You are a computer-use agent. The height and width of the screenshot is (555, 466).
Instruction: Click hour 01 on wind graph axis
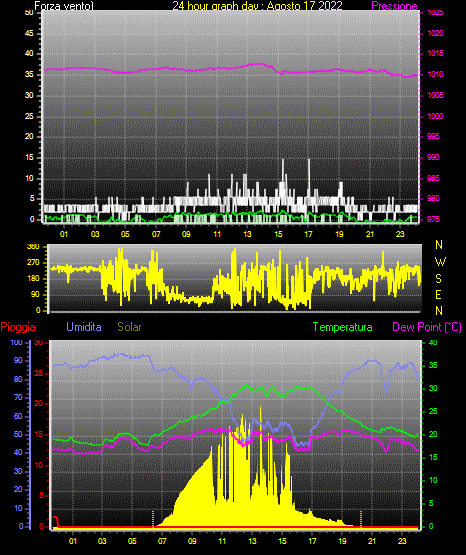click(x=64, y=234)
